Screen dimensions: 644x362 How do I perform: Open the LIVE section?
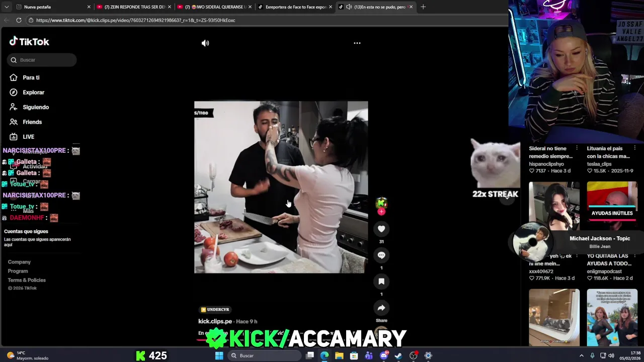tap(28, 137)
